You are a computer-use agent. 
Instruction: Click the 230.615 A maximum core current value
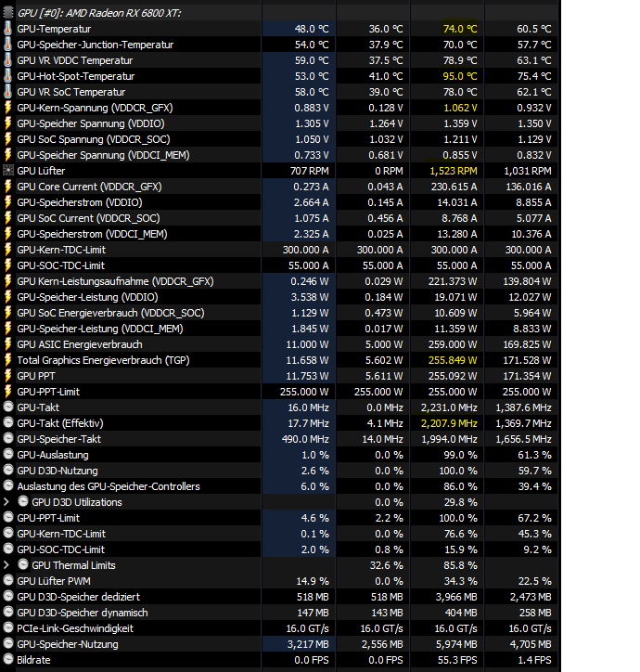coord(454,187)
